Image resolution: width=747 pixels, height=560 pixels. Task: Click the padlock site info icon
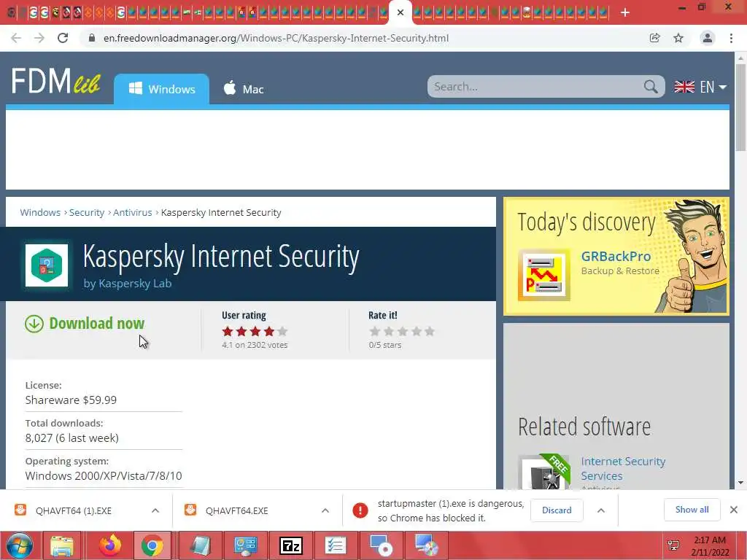(x=92, y=38)
